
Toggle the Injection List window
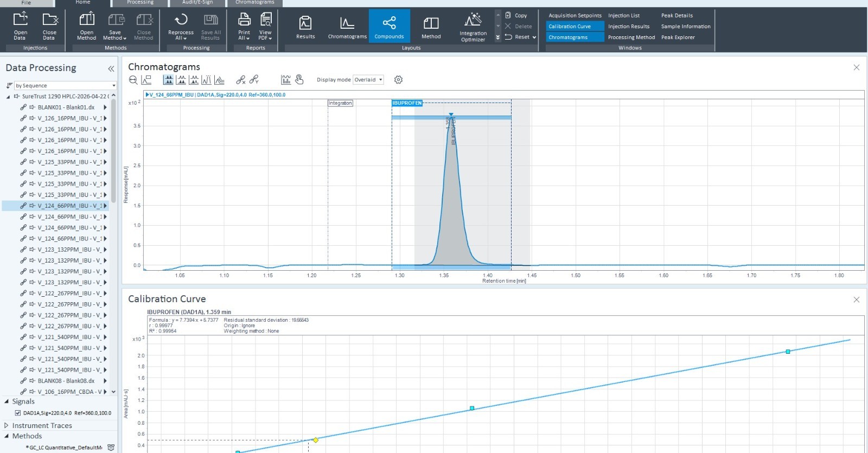(x=624, y=15)
